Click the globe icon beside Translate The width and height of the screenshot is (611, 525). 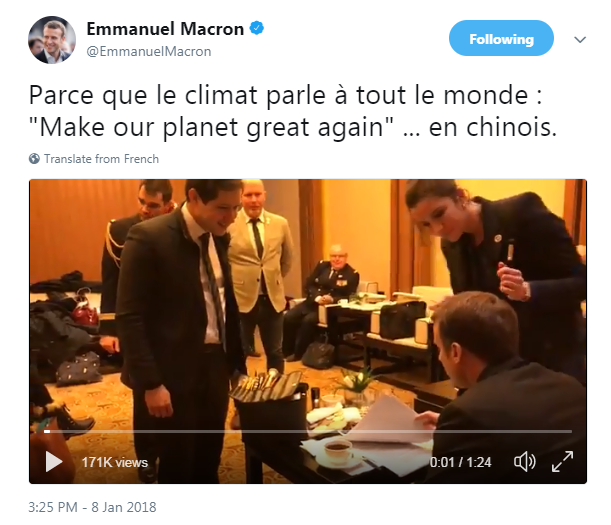(x=34, y=159)
